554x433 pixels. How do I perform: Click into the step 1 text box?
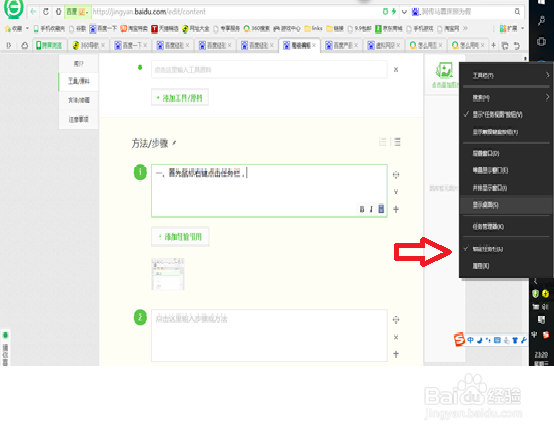tap(269, 191)
